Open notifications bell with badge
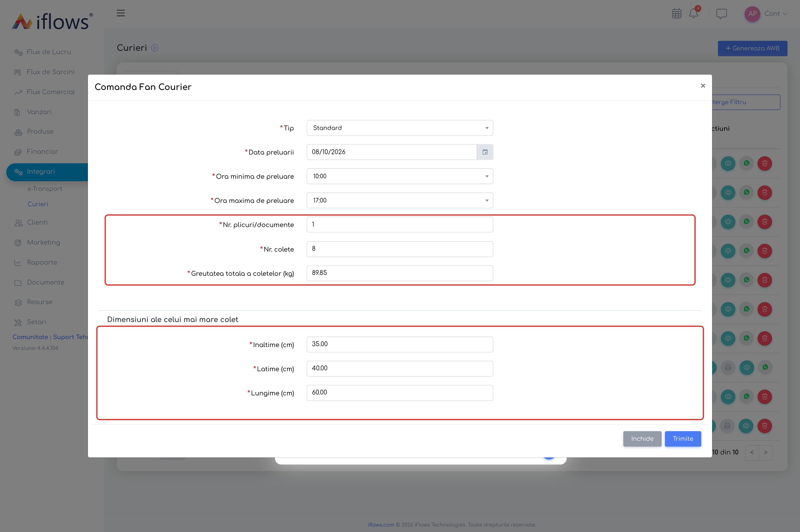800x532 pixels. click(694, 13)
